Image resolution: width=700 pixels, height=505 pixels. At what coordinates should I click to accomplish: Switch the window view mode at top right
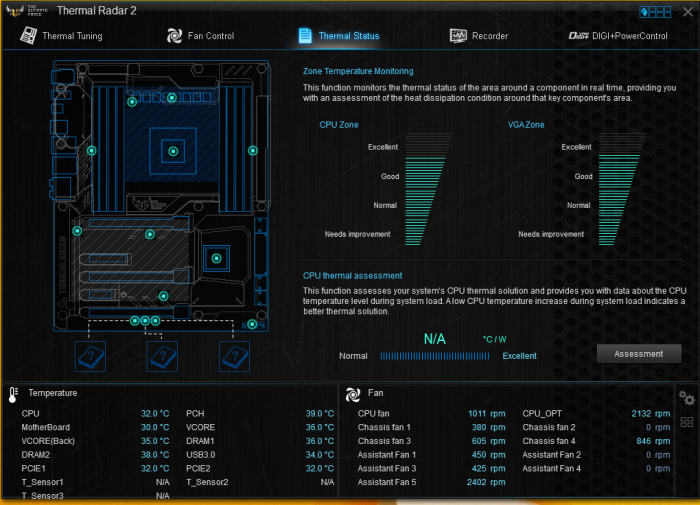tap(655, 12)
